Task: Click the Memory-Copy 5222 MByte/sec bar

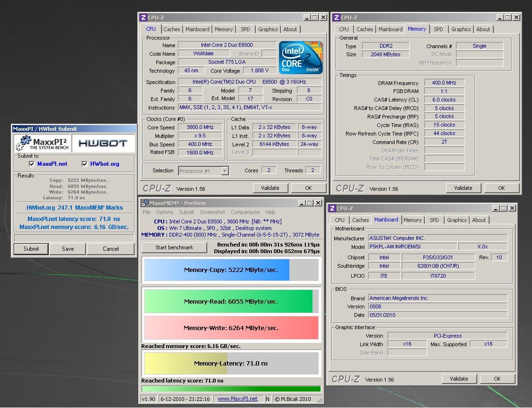Action: (x=231, y=270)
